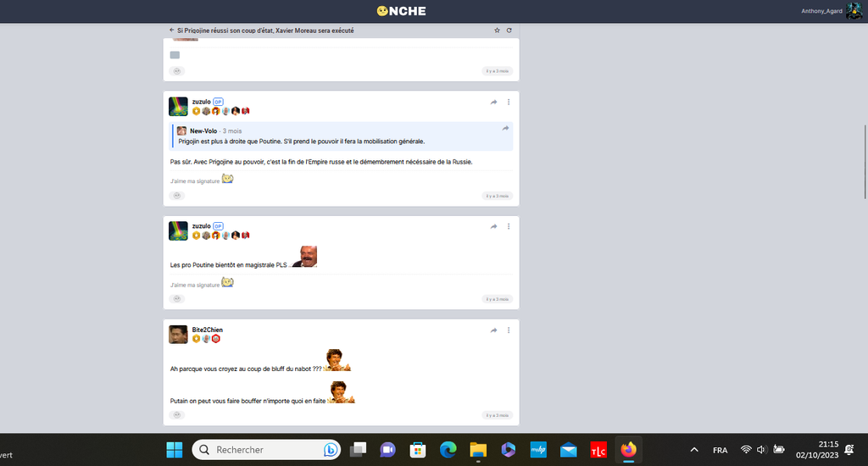This screenshot has height=466, width=868.
Task: Open the three-dot menu on zuzulo's 'Pas sûr' post
Action: coord(509,103)
